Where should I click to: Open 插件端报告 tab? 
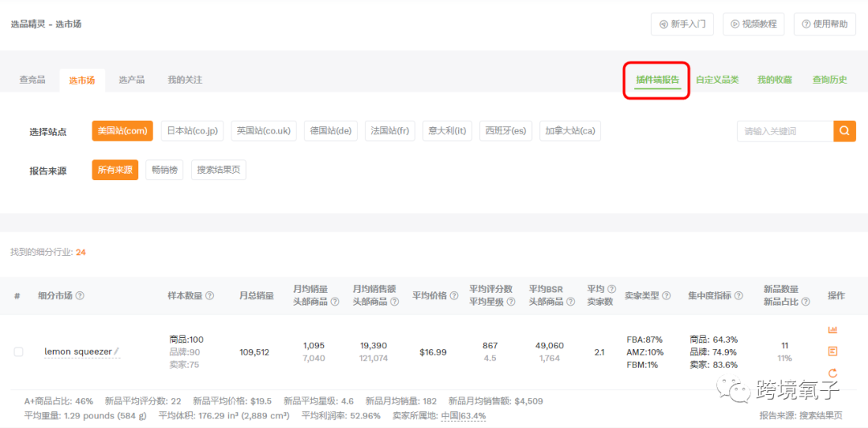[657, 80]
